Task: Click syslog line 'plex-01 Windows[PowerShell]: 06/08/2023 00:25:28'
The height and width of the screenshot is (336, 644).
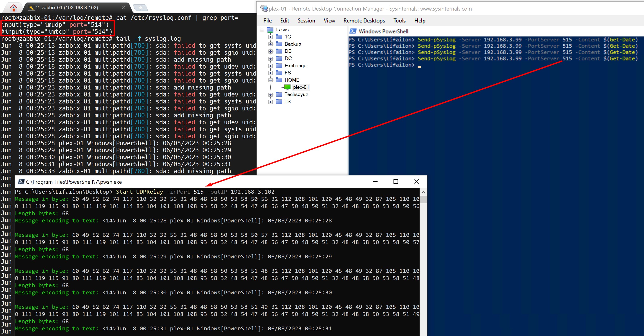Action: coord(145,143)
